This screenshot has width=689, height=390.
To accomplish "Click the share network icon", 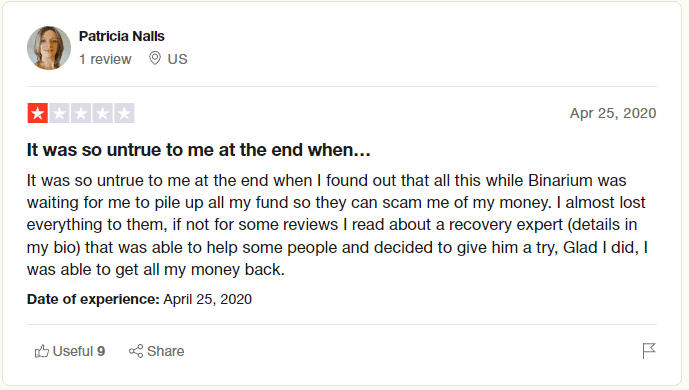I will (x=136, y=351).
